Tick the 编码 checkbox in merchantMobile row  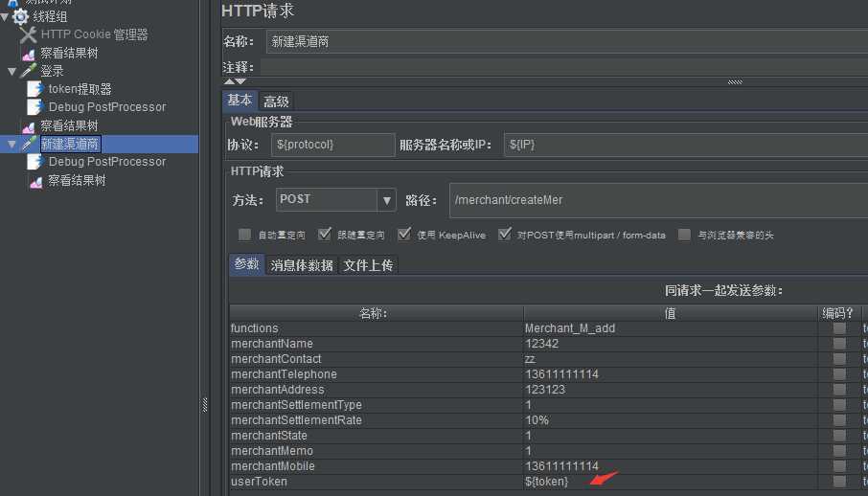pyautogui.click(x=840, y=466)
